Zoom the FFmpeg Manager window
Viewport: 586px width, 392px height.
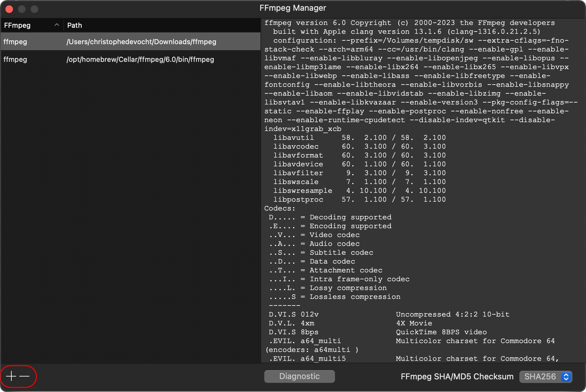coord(34,9)
